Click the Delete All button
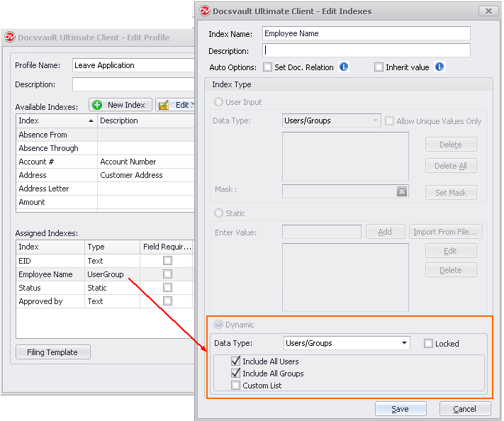The image size is (504, 421). 451,166
